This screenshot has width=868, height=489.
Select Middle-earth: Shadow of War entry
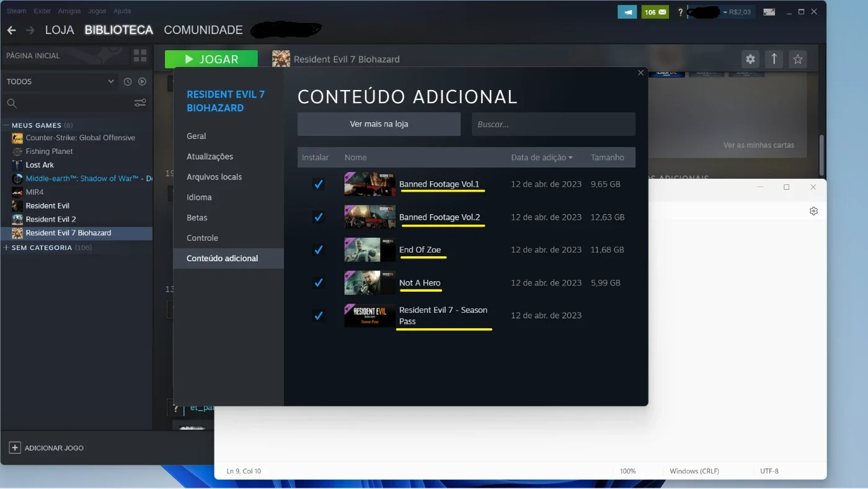point(82,179)
